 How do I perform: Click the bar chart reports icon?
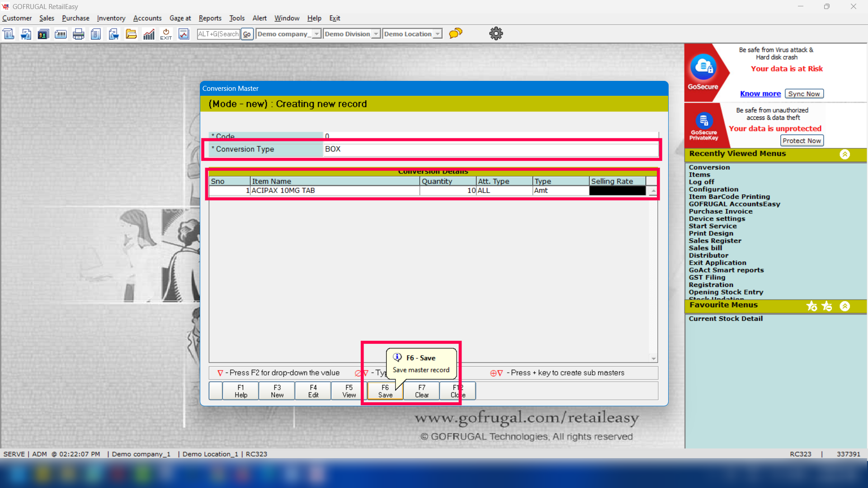pyautogui.click(x=149, y=34)
